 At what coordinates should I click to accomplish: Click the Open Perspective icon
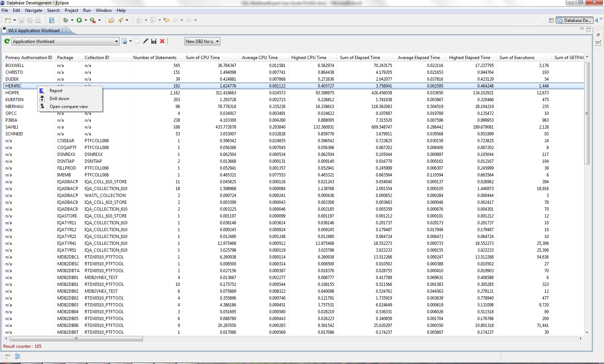coord(551,21)
